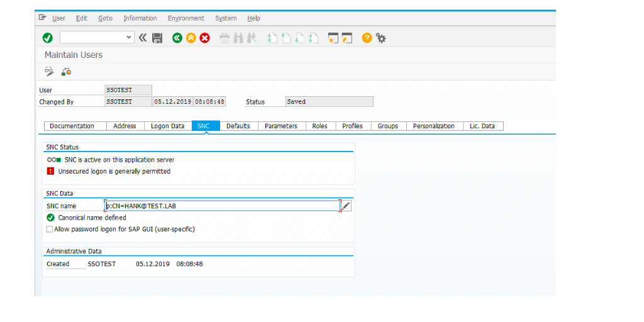Switch to the Logon Data tab
Screen dimensions: 644x322
coord(168,126)
